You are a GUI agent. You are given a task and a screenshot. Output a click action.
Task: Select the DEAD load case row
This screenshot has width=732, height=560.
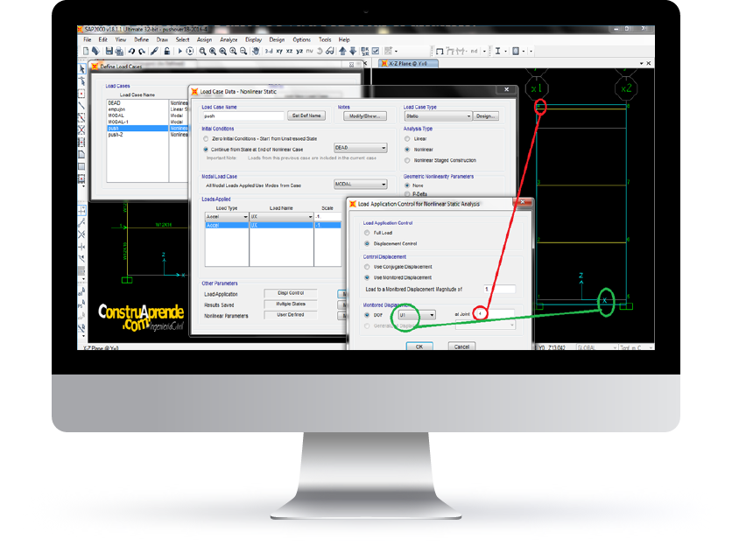tap(137, 103)
